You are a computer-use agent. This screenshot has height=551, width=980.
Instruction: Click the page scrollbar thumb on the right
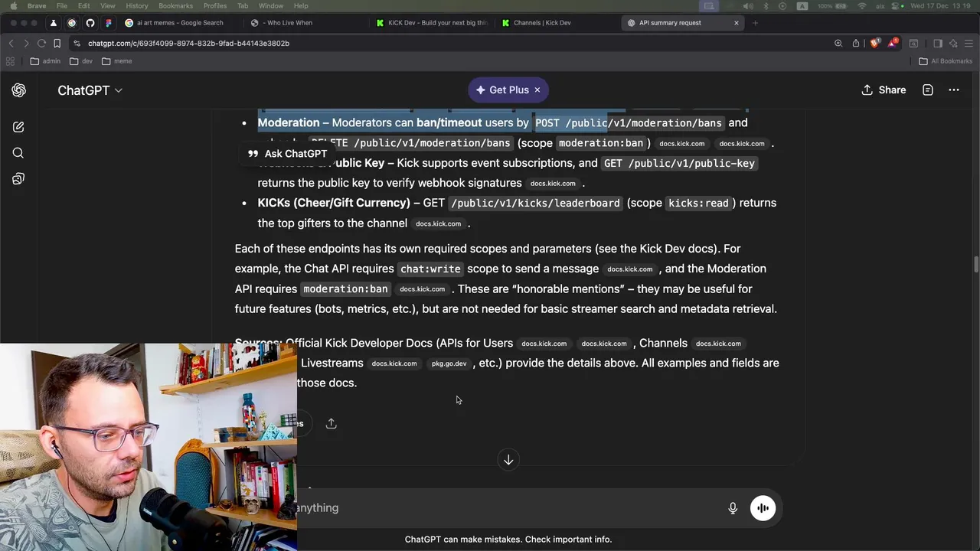(x=976, y=264)
